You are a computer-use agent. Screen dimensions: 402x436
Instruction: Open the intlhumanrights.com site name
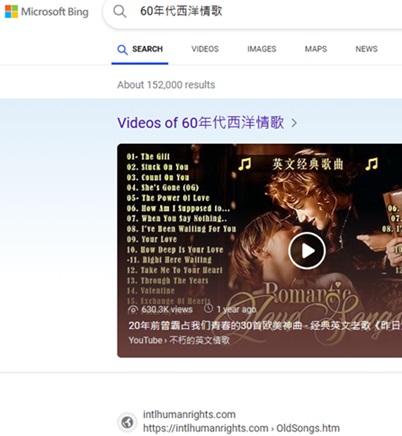click(189, 415)
